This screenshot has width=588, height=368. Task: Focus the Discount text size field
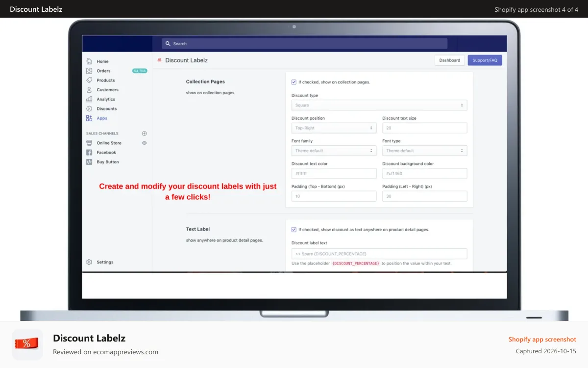click(x=425, y=128)
